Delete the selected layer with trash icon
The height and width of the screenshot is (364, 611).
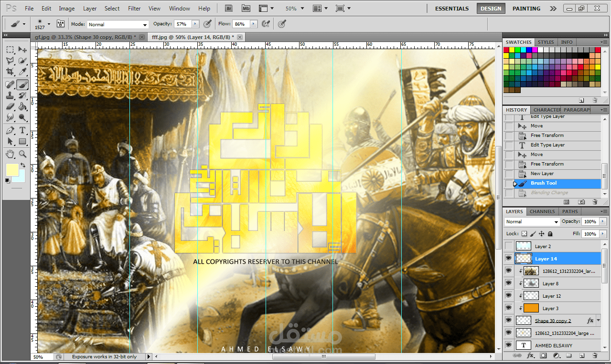point(595,356)
